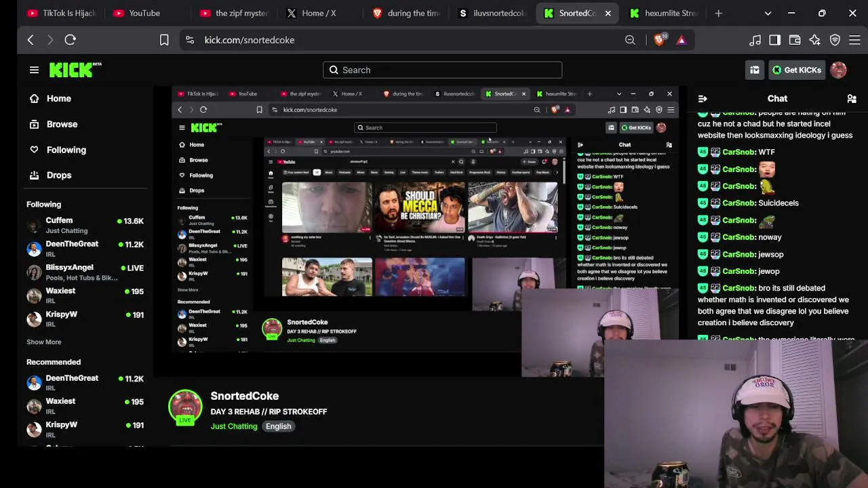Click the SnortedCoke channel name

coord(245,396)
